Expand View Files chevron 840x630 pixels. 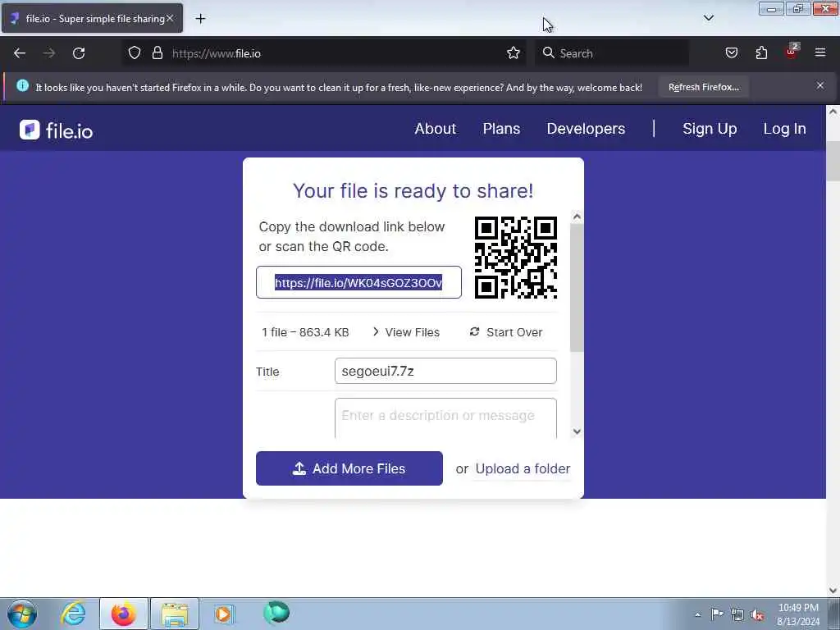point(406,332)
